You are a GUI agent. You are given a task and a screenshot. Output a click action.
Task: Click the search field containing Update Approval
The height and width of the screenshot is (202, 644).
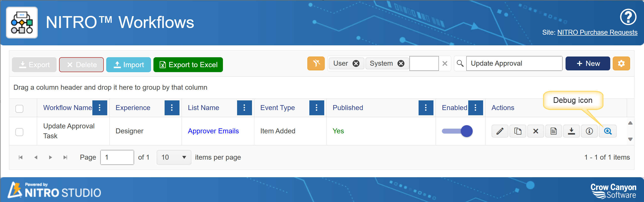[514, 63]
